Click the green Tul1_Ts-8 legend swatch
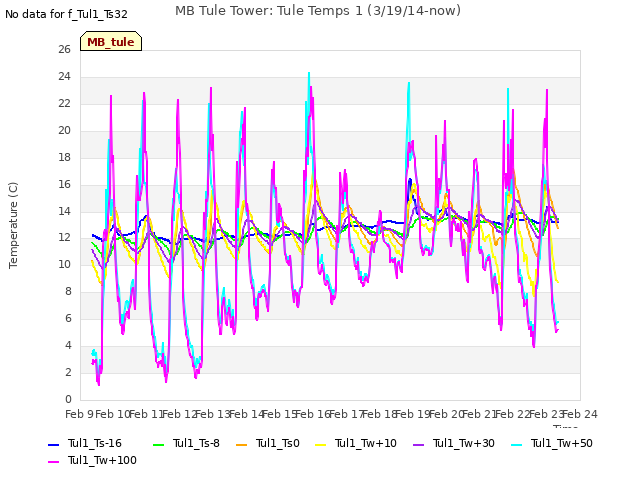Viewport: 640px width, 480px height. [x=158, y=444]
